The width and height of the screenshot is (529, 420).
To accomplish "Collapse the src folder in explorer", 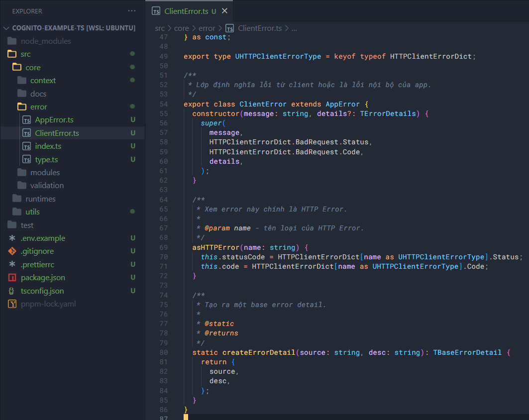I will point(25,54).
